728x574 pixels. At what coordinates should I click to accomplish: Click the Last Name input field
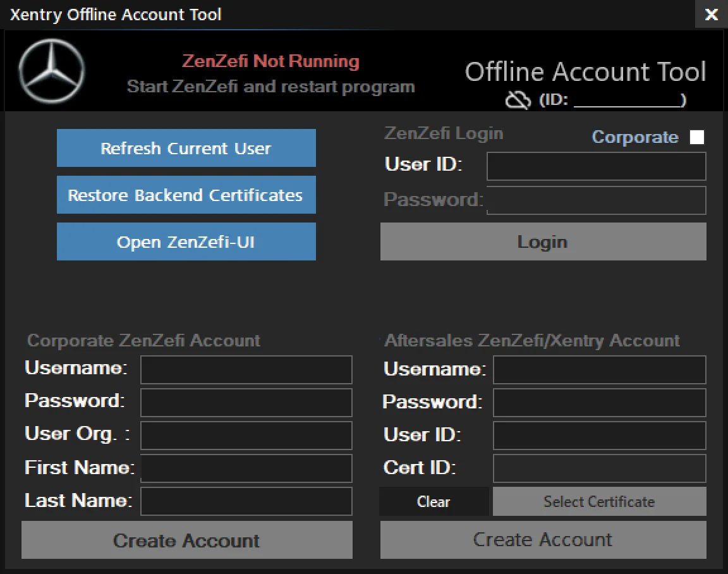[246, 501]
